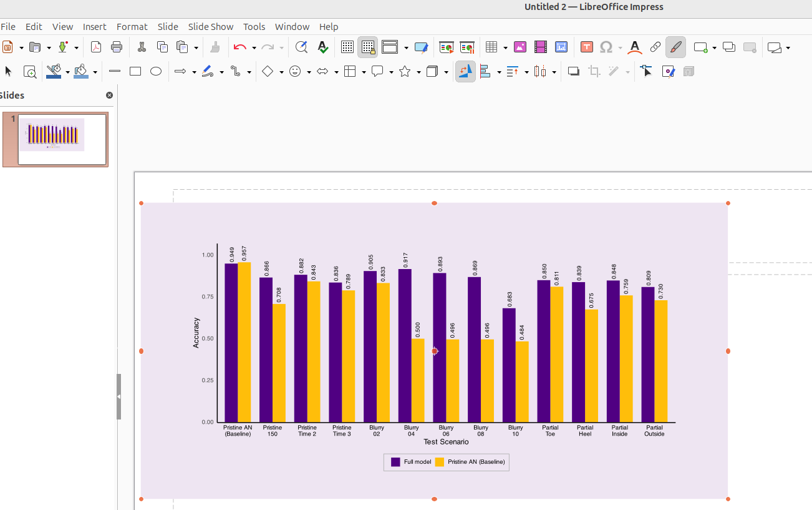Open the View menu
This screenshot has height=510, width=812.
click(62, 26)
